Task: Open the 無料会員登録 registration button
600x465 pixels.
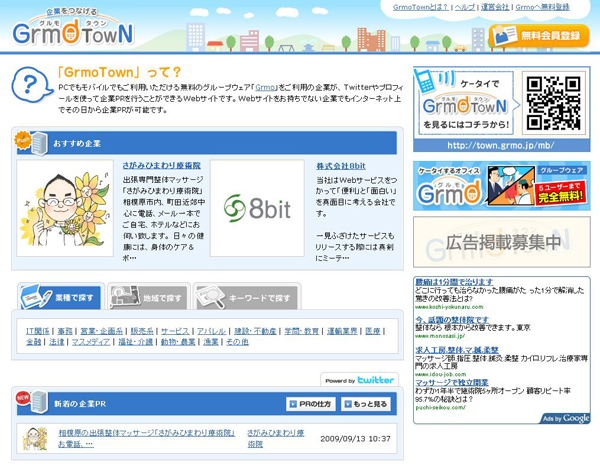Action: coord(539,36)
